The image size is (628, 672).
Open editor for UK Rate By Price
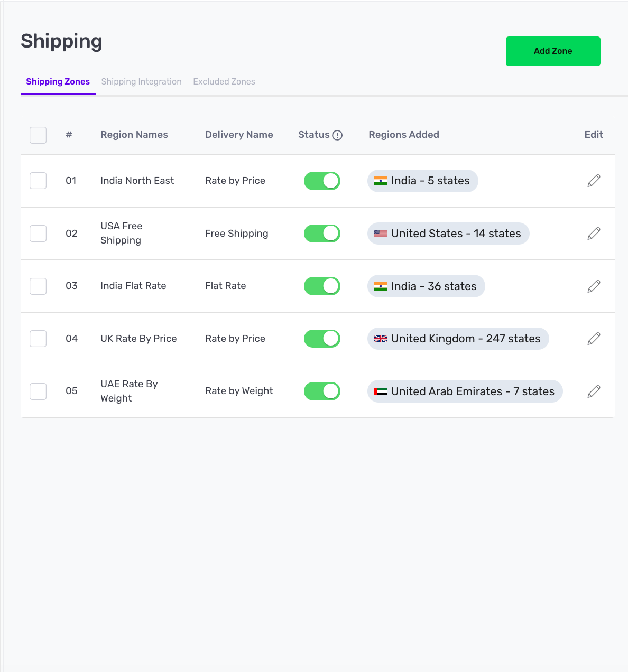point(594,339)
